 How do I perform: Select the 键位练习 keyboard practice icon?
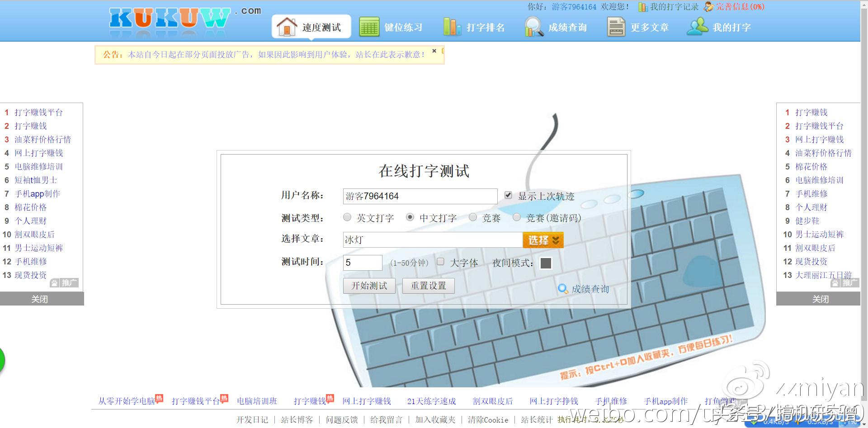pos(369,26)
